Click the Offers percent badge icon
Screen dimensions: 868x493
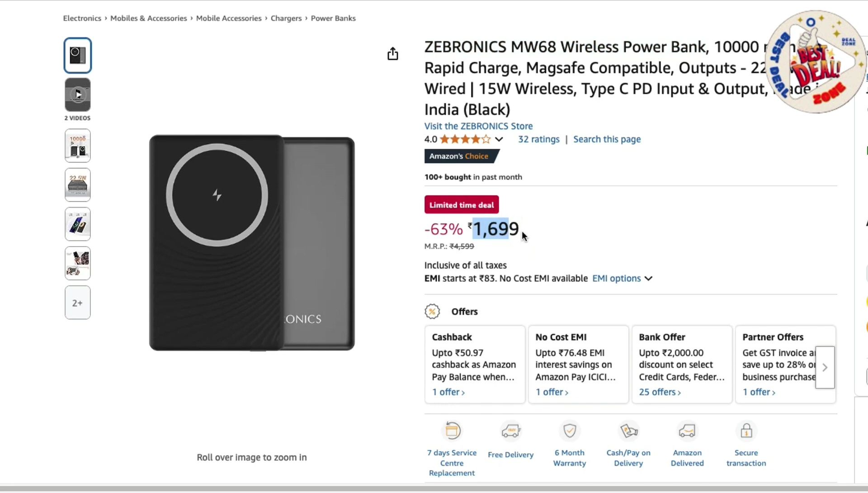432,312
